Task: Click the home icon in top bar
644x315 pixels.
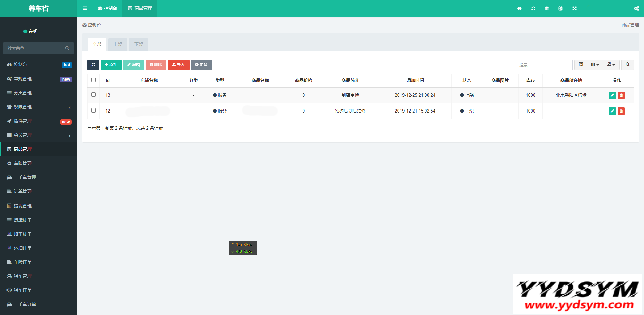Action: [x=519, y=8]
